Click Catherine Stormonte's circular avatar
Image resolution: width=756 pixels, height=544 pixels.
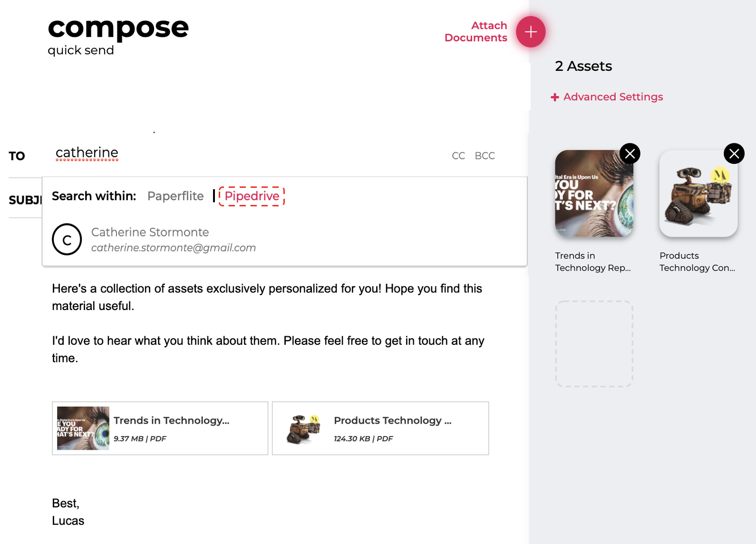pyautogui.click(x=67, y=239)
